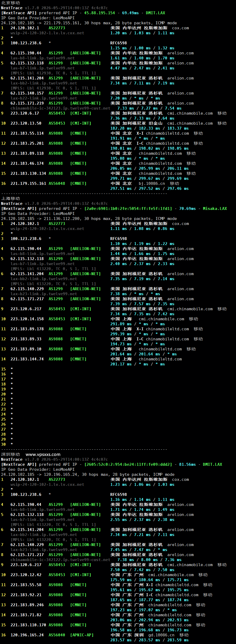Image resolution: width=236 pixels, height=644 pixels.
Task: Click the 297.51 ms latency value
Action: pyautogui.click(x=121, y=188)
